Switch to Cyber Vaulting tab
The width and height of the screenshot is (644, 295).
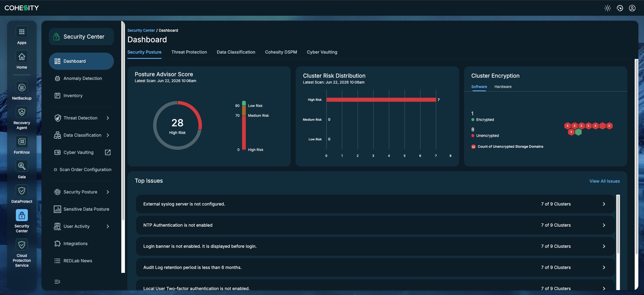tap(322, 52)
